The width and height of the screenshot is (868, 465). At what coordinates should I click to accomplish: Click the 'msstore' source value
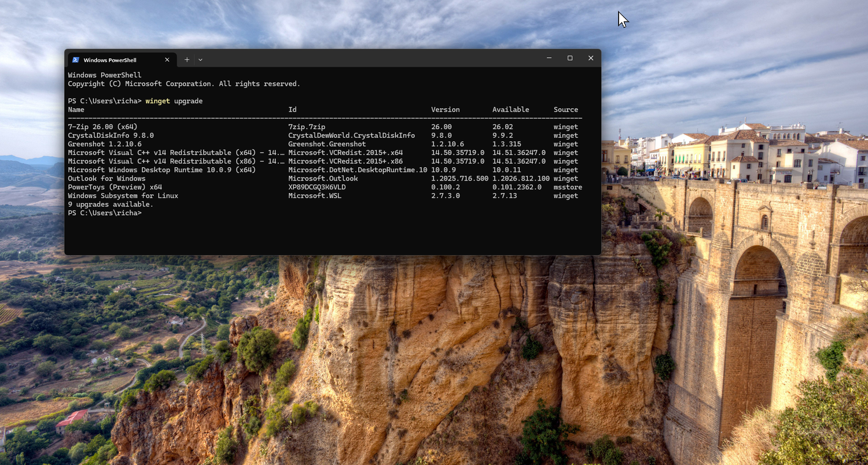point(568,187)
